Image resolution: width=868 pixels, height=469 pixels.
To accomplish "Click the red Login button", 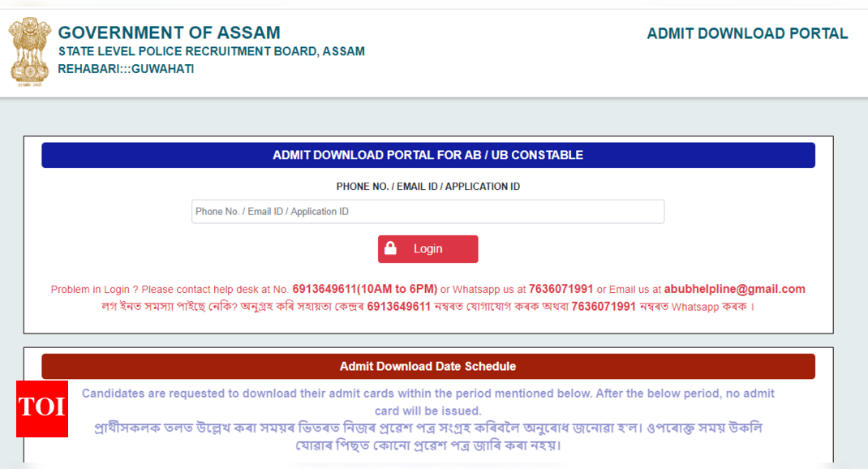I will click(428, 248).
